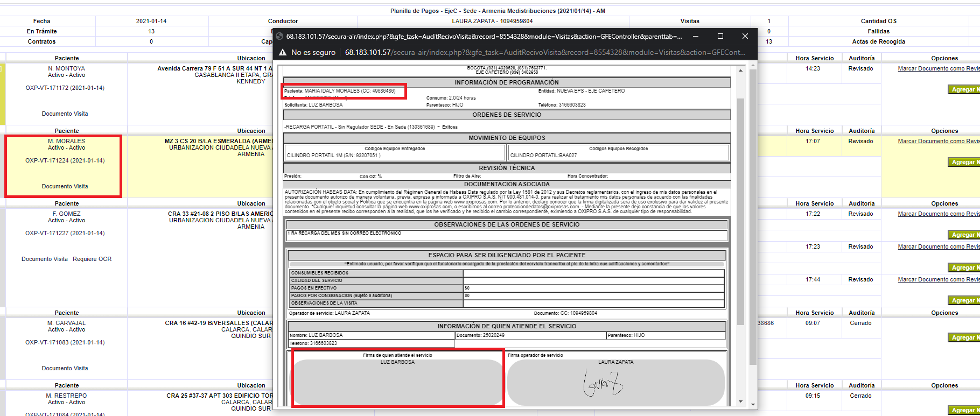Mark document as reviewed in 17:07 row

(x=939, y=141)
